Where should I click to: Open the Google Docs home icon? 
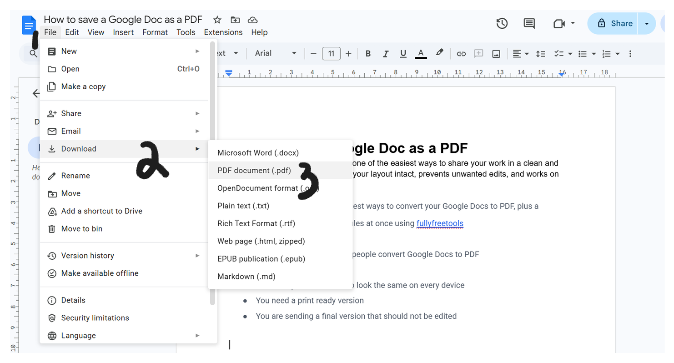point(29,25)
